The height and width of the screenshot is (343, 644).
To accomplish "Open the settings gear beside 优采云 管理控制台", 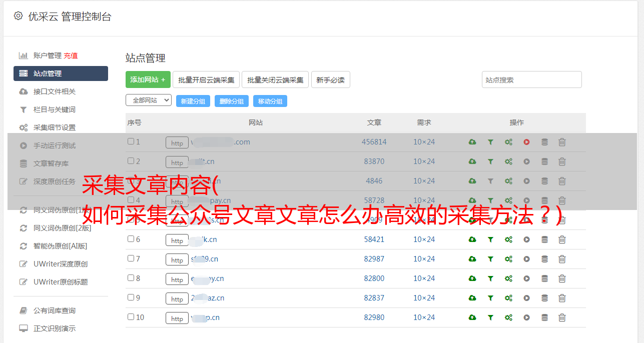I will [x=18, y=16].
